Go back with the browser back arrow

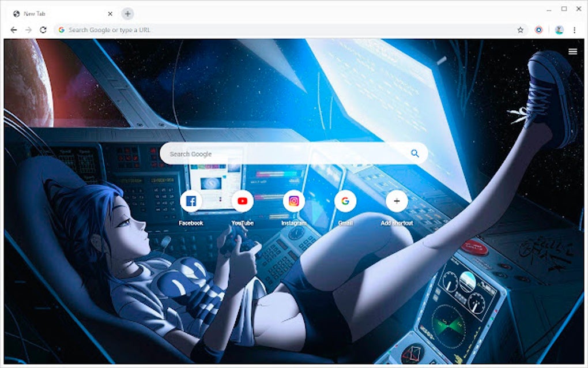pos(13,29)
